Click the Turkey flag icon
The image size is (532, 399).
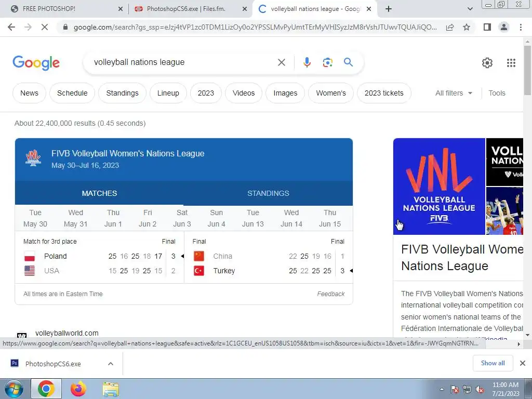199,271
